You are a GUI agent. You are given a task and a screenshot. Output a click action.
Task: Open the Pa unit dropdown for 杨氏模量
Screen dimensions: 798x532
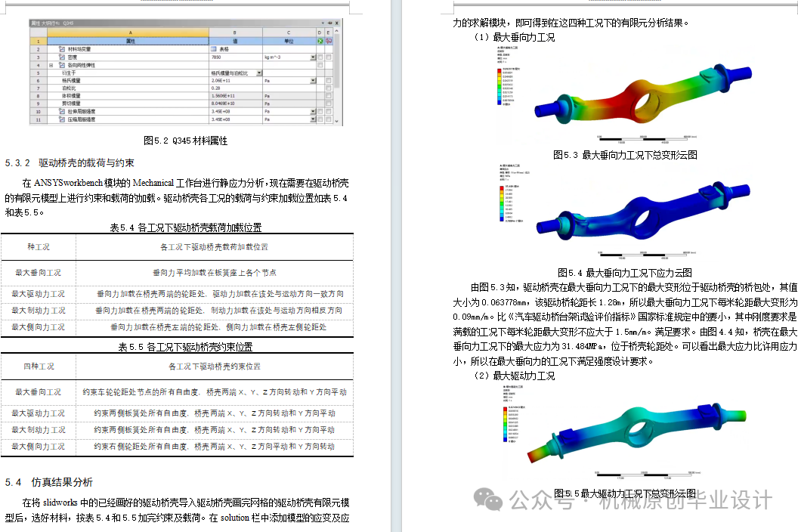pos(313,80)
